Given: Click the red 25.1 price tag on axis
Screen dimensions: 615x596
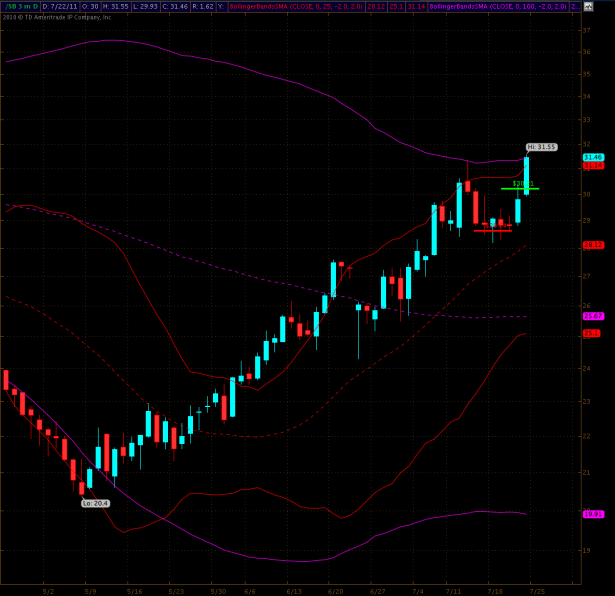Looking at the screenshot, I should coord(592,333).
